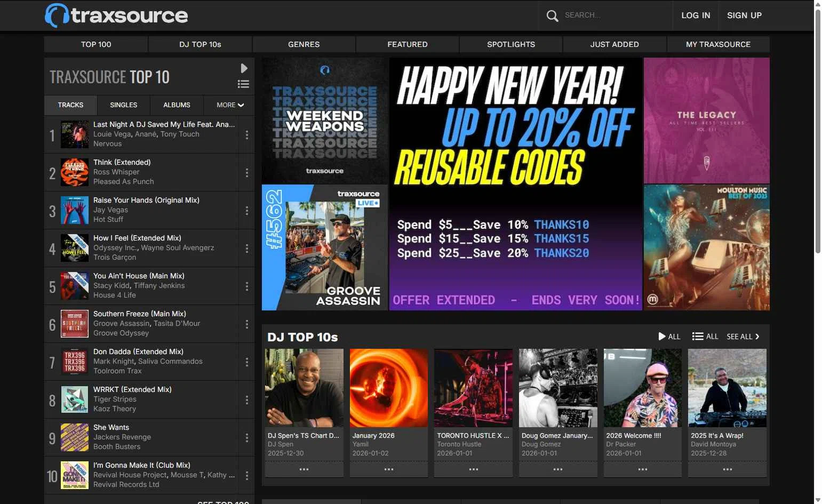Open chart title TORONTO HUSTLE X
The height and width of the screenshot is (504, 822).
coord(473,436)
